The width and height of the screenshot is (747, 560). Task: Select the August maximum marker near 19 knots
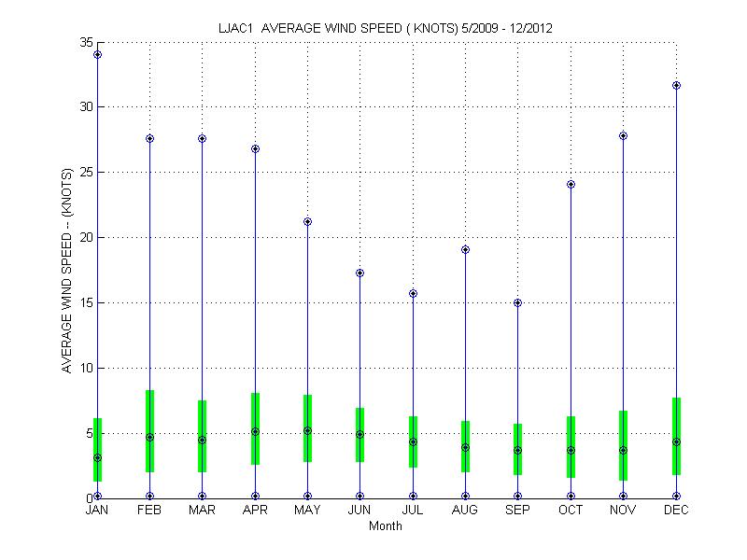pyautogui.click(x=465, y=249)
